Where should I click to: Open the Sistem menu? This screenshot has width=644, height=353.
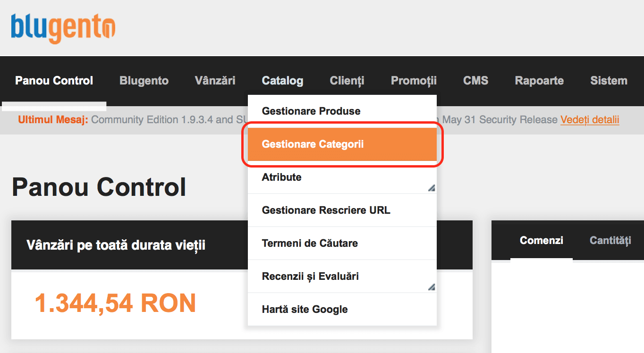[609, 81]
